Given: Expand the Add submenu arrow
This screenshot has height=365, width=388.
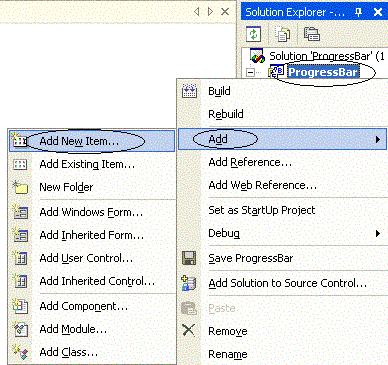Looking at the screenshot, I should (378, 139).
